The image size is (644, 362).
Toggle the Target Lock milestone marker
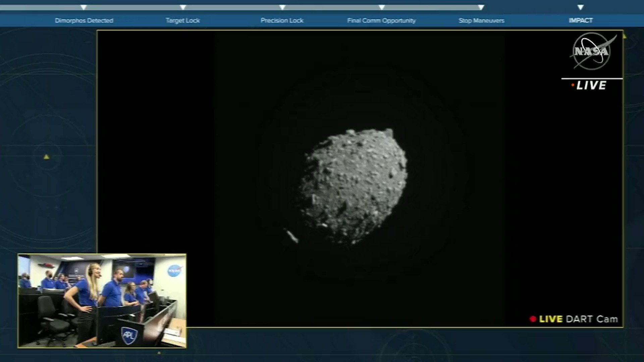click(x=183, y=7)
